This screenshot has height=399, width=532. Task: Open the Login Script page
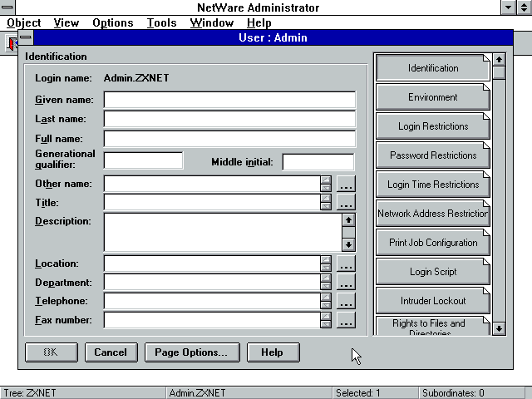pos(433,272)
